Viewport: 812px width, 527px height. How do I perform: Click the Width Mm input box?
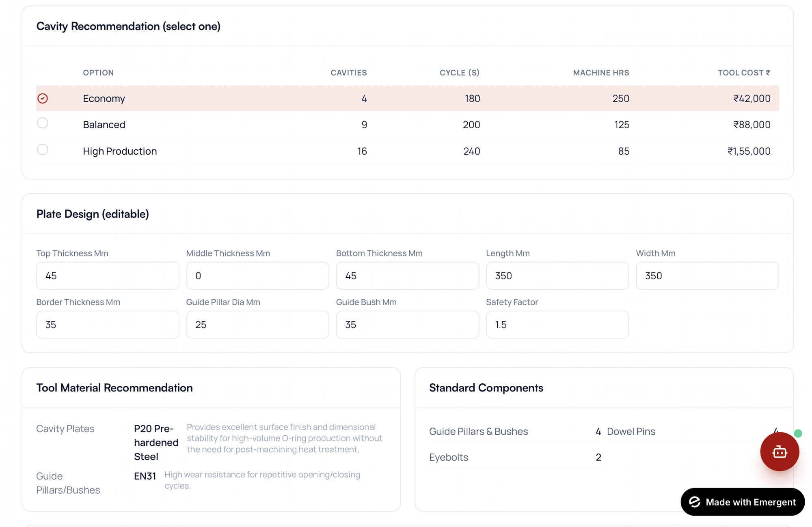click(x=707, y=276)
